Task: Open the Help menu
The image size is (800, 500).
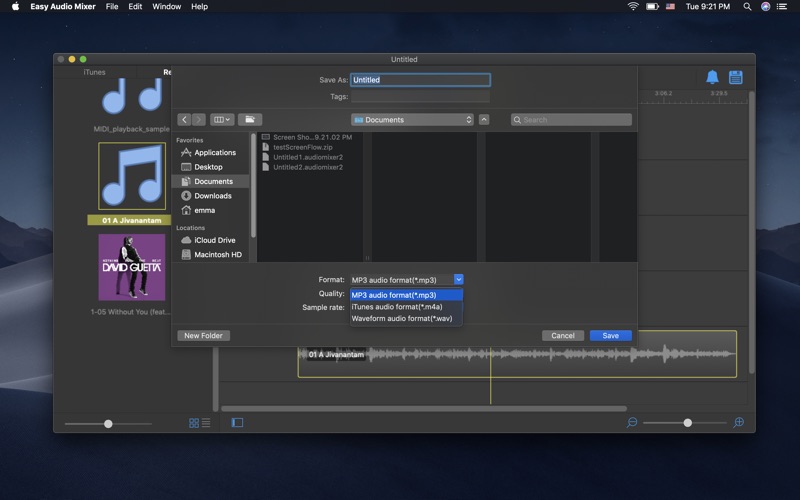Action: [x=199, y=7]
